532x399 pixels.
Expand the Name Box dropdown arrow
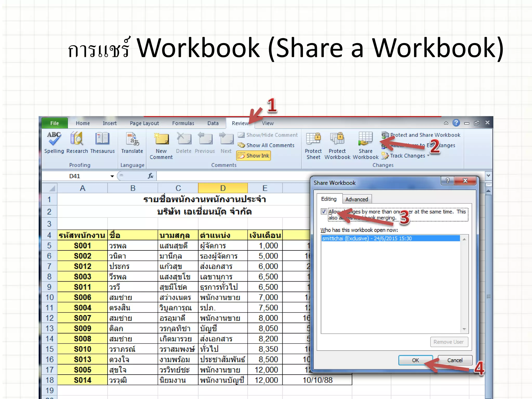pyautogui.click(x=112, y=176)
